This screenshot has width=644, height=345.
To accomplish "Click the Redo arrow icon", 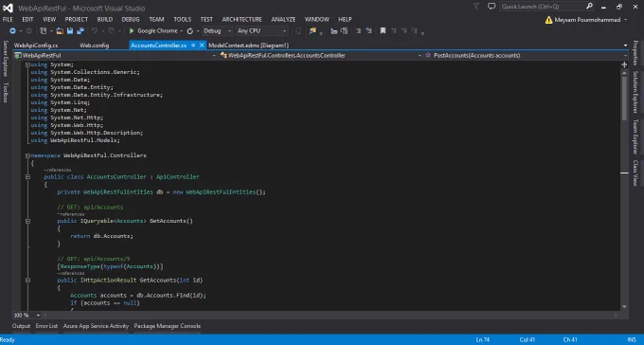I will click(x=112, y=31).
